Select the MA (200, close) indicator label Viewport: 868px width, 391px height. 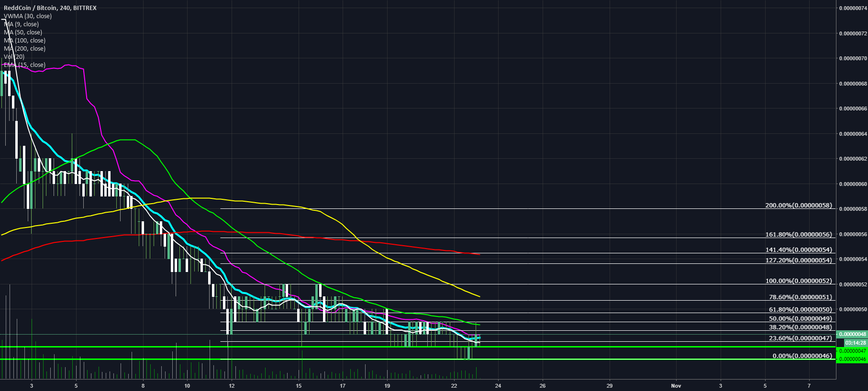pos(25,49)
